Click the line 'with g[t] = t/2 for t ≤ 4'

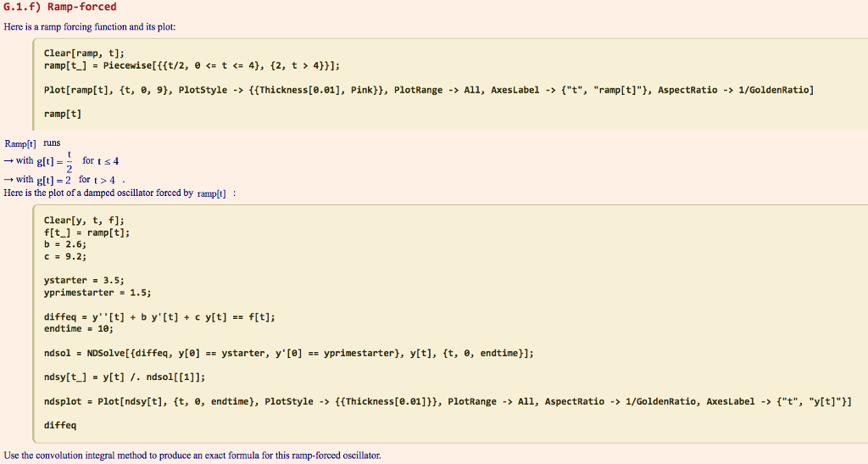pos(61,161)
